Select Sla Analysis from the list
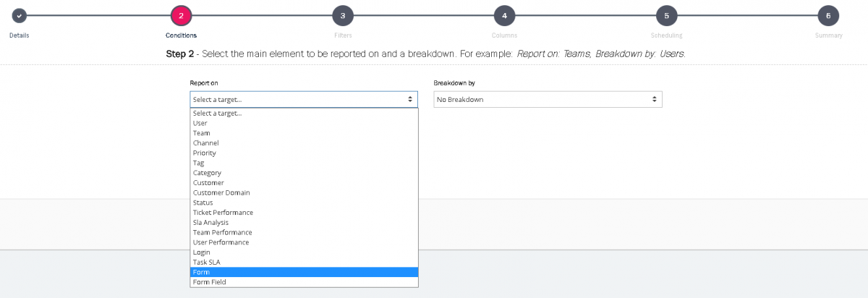Viewport: 868px width, 298px height. [x=210, y=223]
